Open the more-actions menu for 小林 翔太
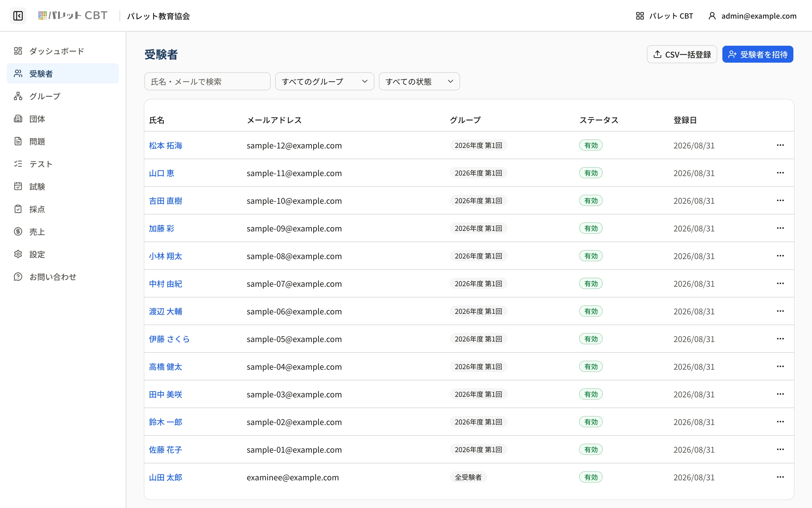 tap(780, 256)
